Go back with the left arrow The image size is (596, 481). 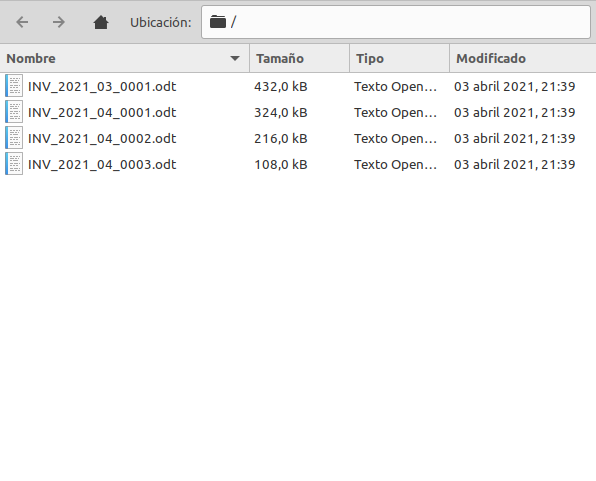coord(22,22)
